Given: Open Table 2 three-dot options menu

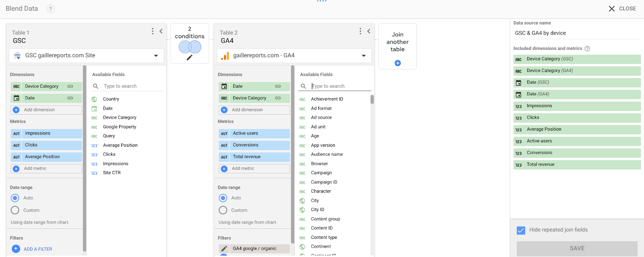Looking at the screenshot, I should 360,31.
